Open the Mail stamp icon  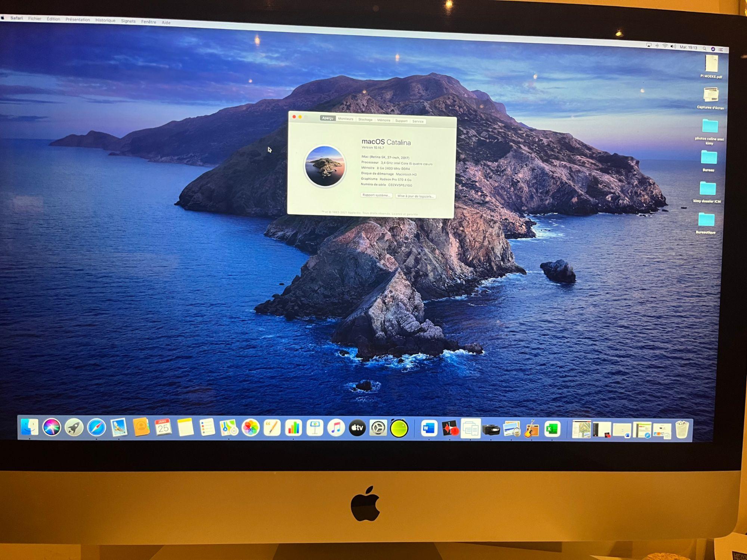(x=119, y=428)
